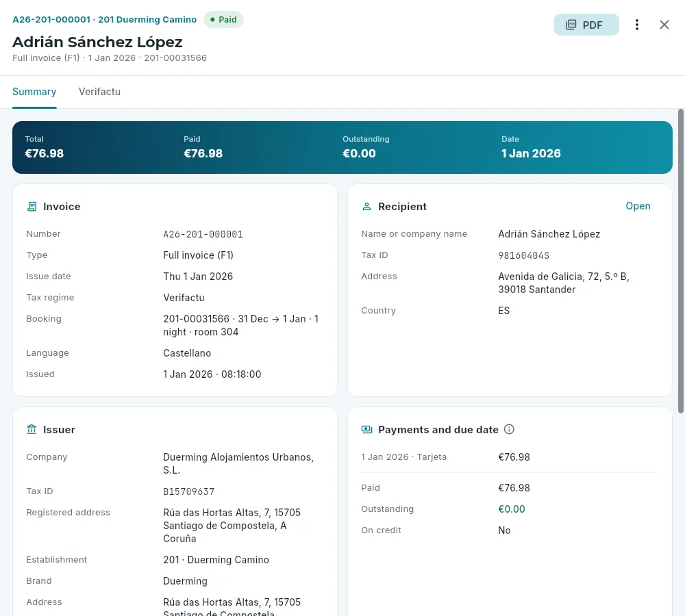
Task: Click the banner date '1 Jan 2026'
Action: pos(531,153)
